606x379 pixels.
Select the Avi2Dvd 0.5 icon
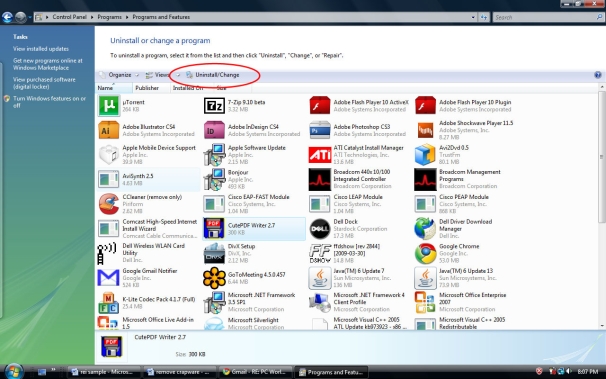(425, 155)
